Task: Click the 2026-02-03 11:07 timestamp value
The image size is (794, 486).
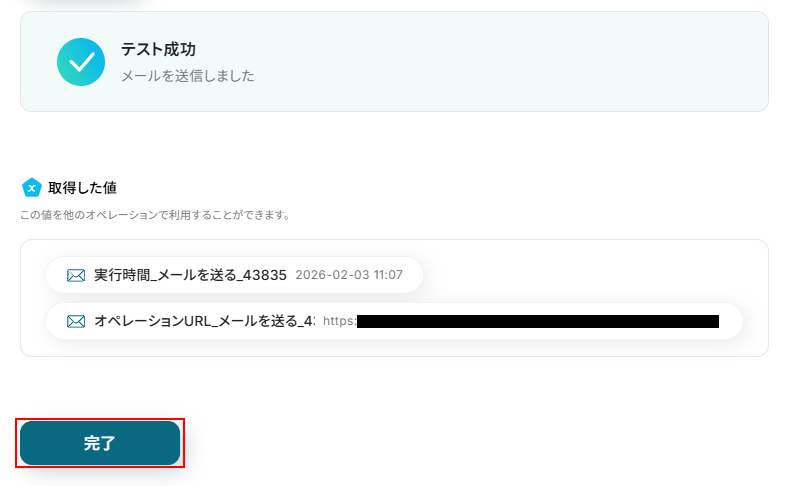Action: click(x=349, y=275)
